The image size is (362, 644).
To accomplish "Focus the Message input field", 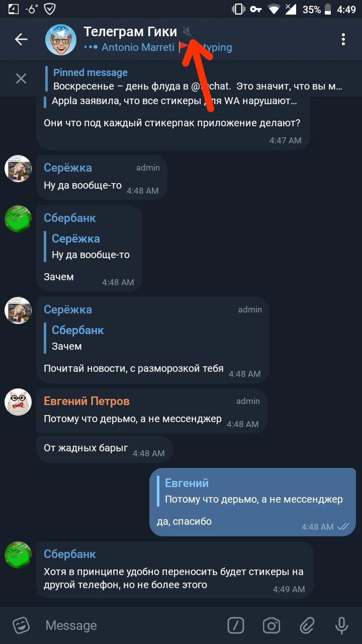I will pos(131,625).
